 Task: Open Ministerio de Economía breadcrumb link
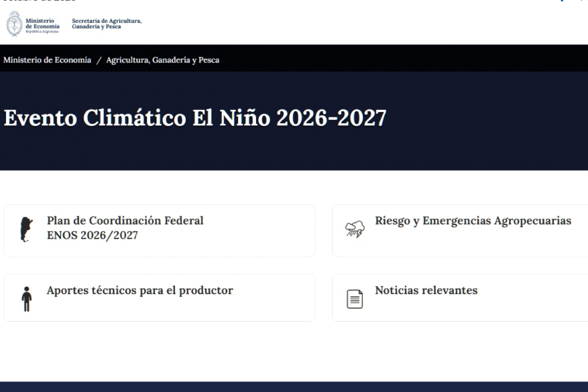pos(47,60)
